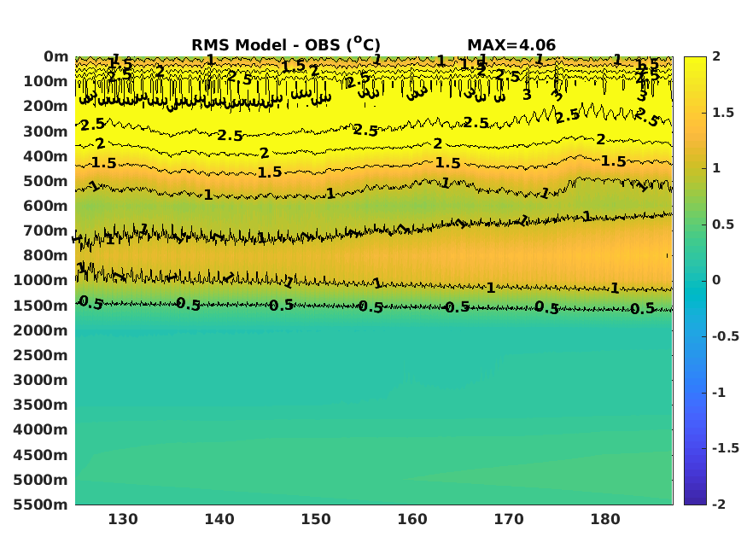Screen dimensions: 747x560
Task: Click the MAX=4.06 label
Action: click(x=511, y=45)
